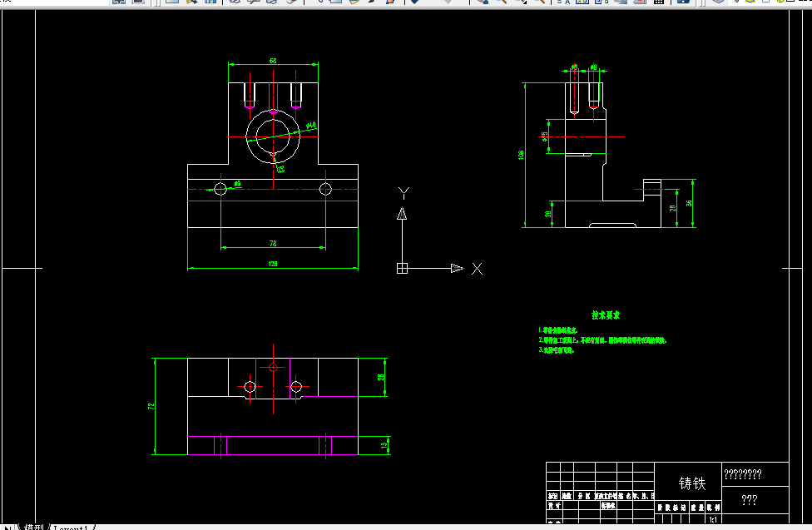Select the 20 dimension in side view
Image resolution: width=812 pixels, height=530 pixels.
click(x=548, y=214)
